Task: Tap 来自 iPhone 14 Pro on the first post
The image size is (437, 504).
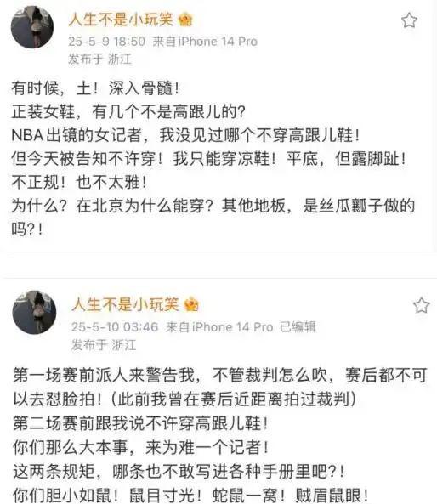Action: click(x=205, y=42)
